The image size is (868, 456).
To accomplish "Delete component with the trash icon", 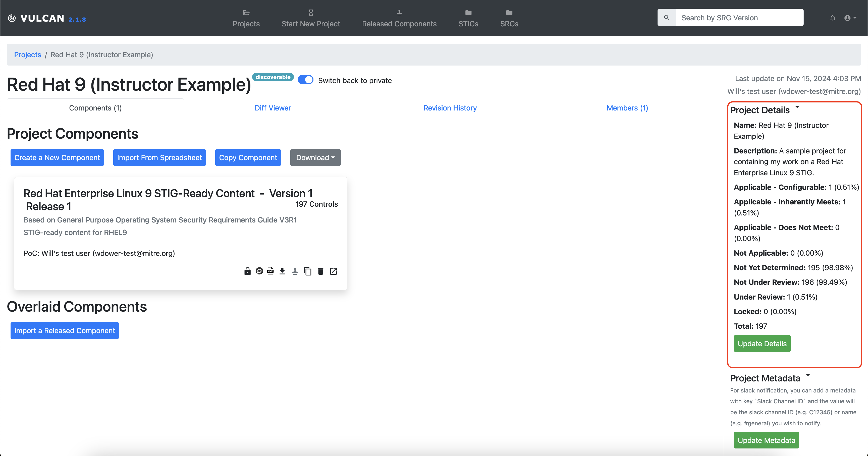I will (320, 271).
